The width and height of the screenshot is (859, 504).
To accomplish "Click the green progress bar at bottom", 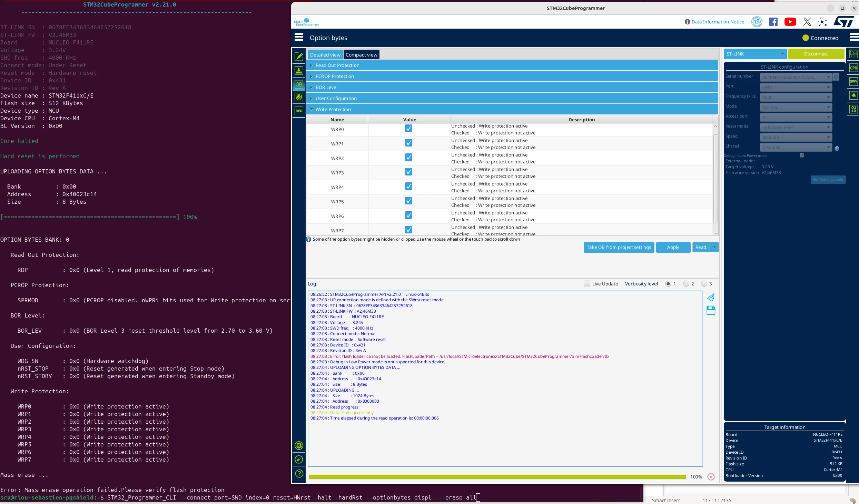I will (x=497, y=477).
